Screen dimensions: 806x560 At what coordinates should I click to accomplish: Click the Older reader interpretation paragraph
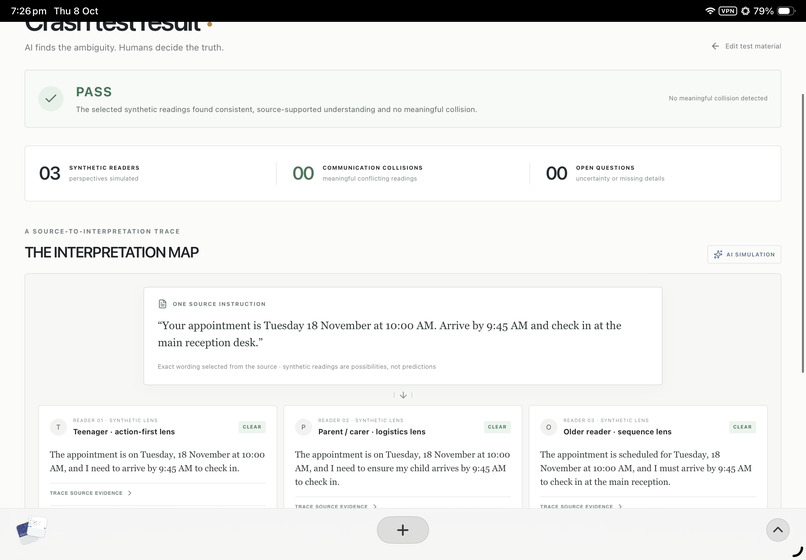click(646, 468)
